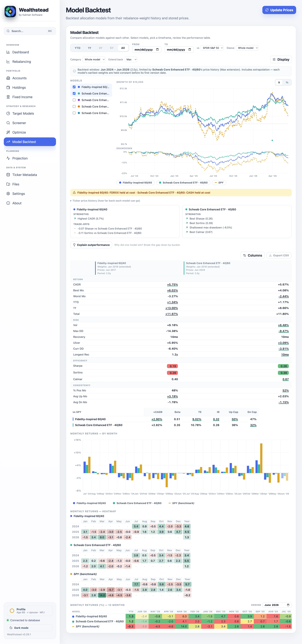Click the Accounts briefcase icon

(8, 78)
